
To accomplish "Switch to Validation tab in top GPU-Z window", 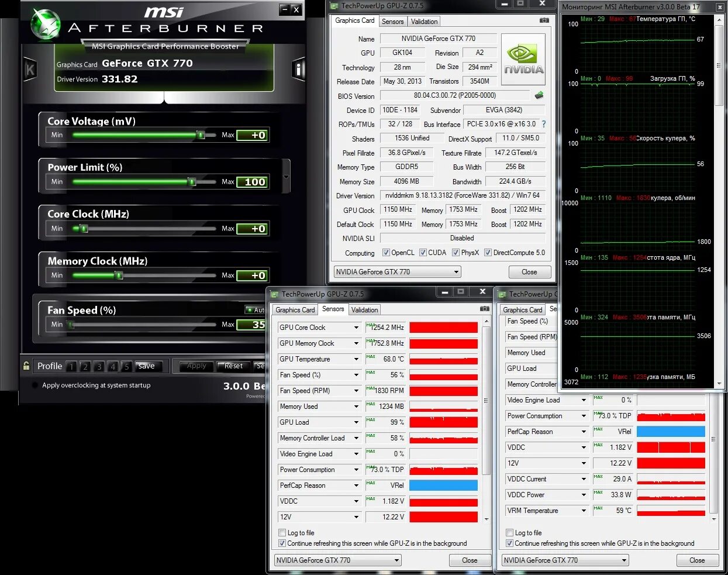I will [x=424, y=22].
